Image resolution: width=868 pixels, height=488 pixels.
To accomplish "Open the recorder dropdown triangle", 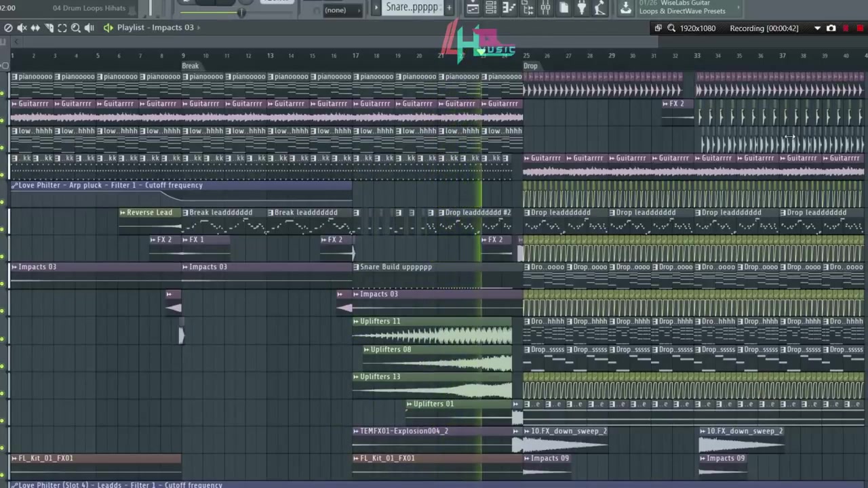I will click(x=817, y=28).
